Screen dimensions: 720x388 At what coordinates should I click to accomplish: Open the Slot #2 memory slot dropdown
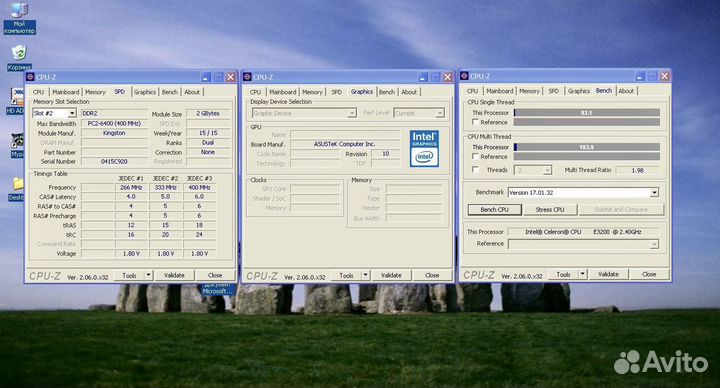pyautogui.click(x=72, y=113)
